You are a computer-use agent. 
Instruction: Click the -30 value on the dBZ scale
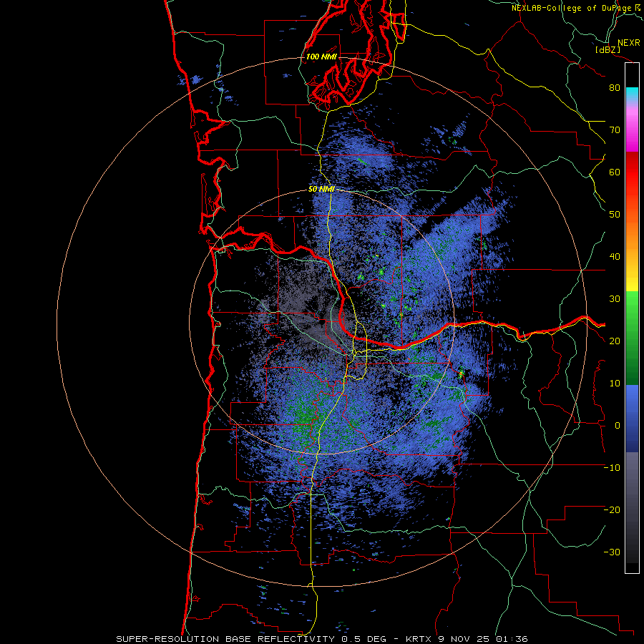click(612, 552)
